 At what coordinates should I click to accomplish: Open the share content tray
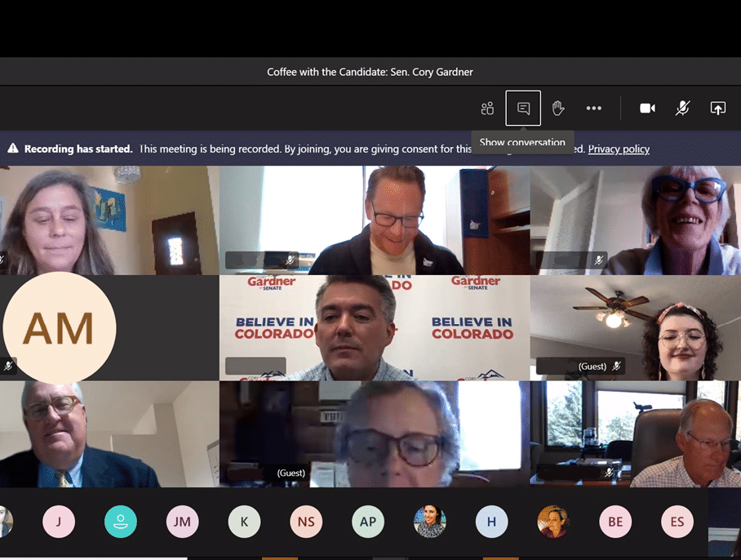717,109
